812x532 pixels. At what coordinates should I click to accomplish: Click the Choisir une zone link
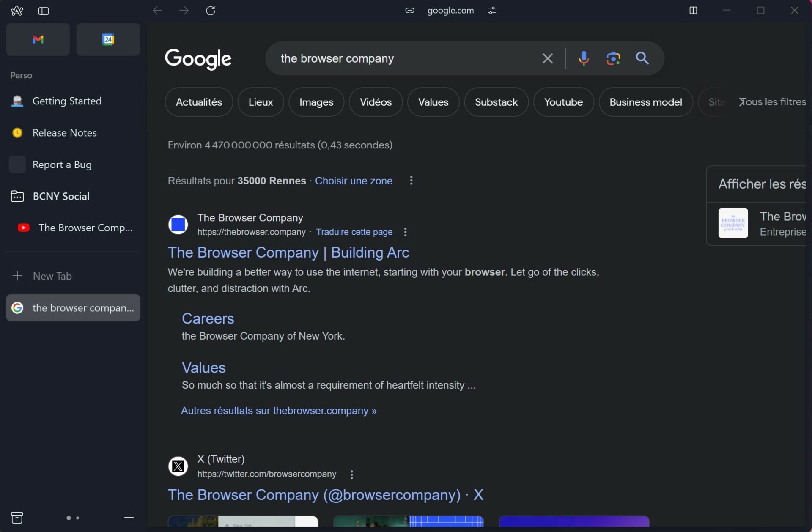354,181
